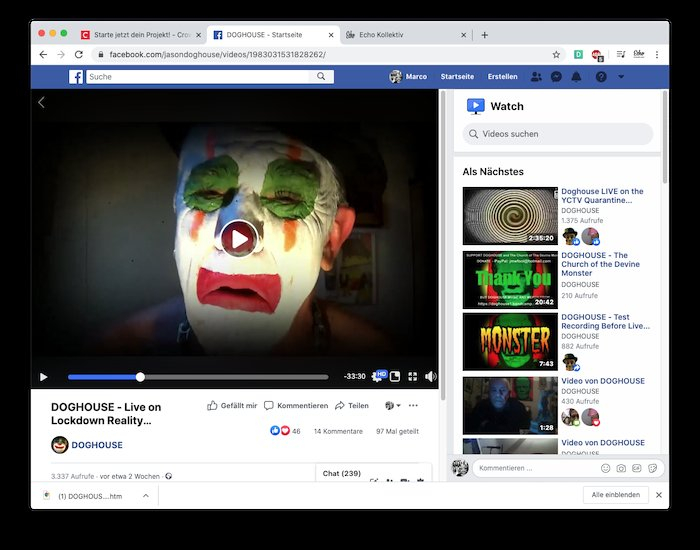The height and width of the screenshot is (550, 700).
Task: Open video quality HD settings gear
Action: click(x=379, y=377)
